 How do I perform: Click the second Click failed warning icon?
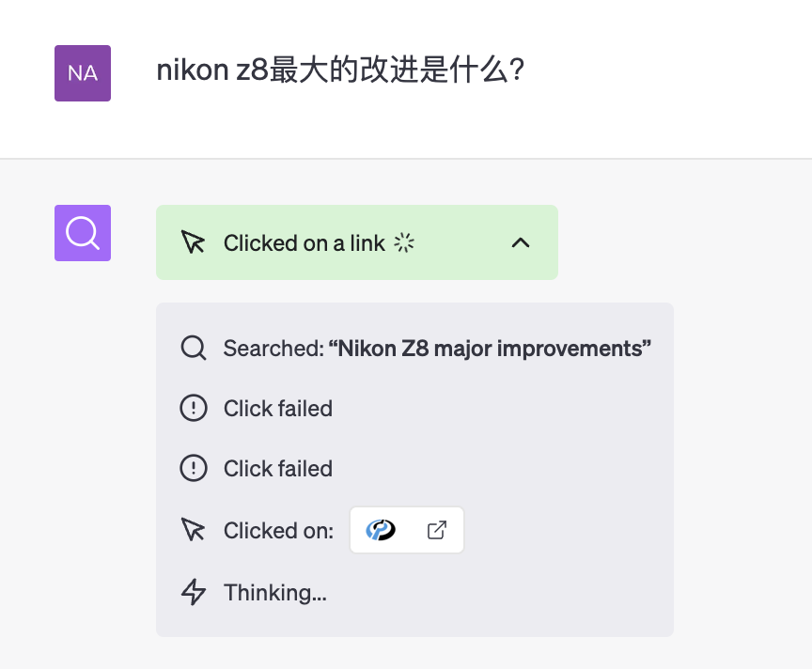pyautogui.click(x=193, y=469)
